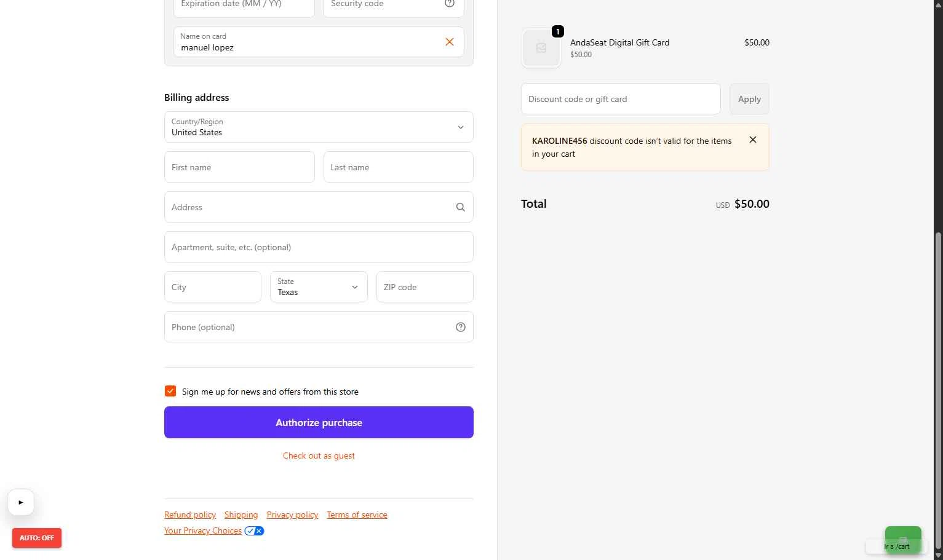
Task: Click the play button at bottom left
Action: click(x=21, y=502)
